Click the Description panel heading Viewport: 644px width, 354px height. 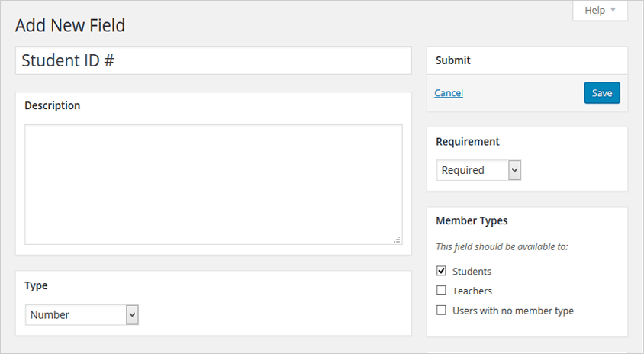tap(53, 105)
